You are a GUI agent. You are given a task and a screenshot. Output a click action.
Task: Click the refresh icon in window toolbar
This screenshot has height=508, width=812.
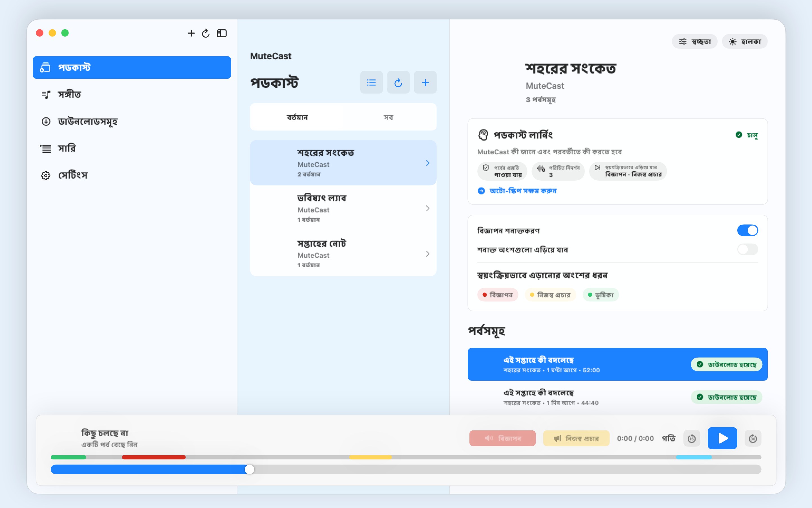[x=206, y=33]
